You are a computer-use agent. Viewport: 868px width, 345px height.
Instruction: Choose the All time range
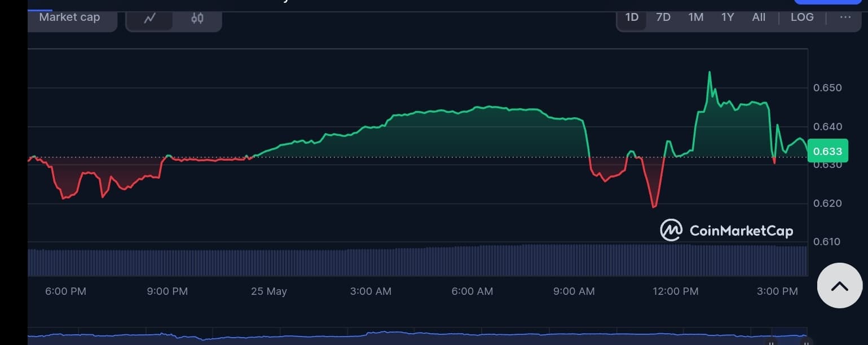[759, 17]
